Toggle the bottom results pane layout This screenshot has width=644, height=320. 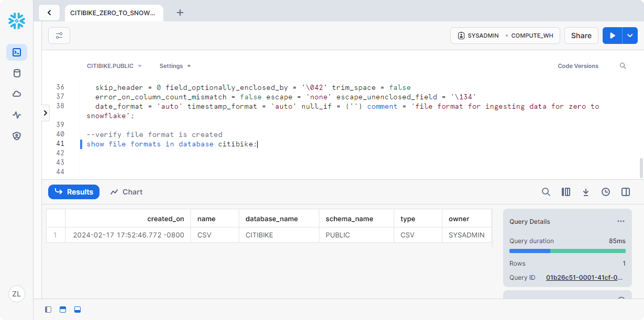tap(77, 310)
